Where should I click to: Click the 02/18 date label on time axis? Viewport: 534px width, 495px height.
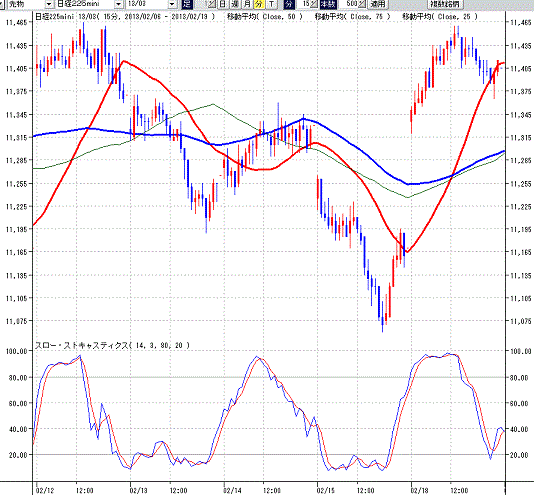pos(420,491)
